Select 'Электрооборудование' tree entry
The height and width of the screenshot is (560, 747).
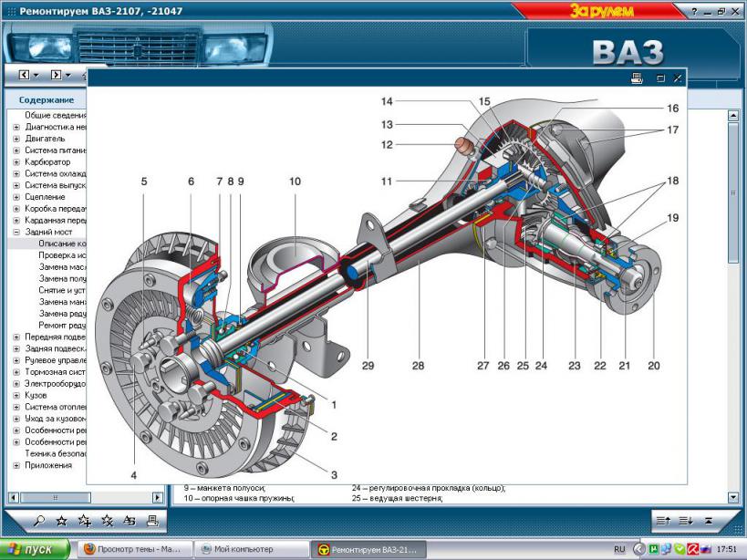point(56,383)
